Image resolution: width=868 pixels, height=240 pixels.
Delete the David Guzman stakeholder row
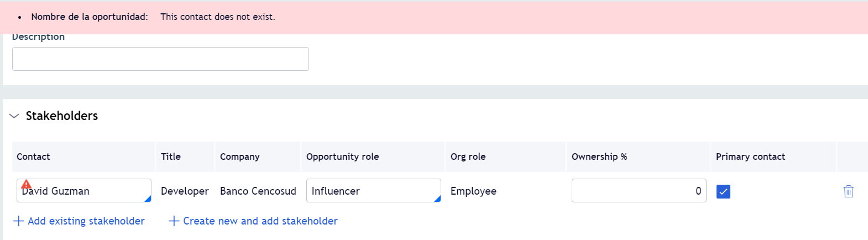tap(848, 191)
